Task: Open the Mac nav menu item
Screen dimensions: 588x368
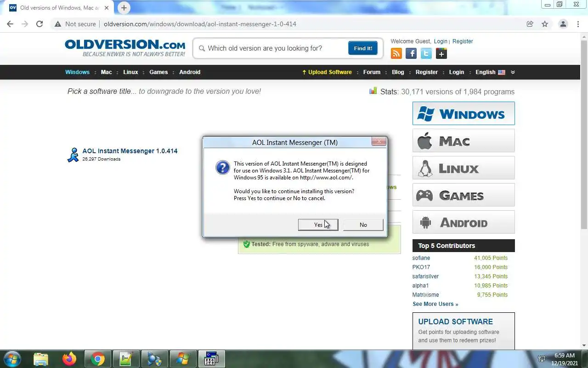Action: tap(106, 72)
